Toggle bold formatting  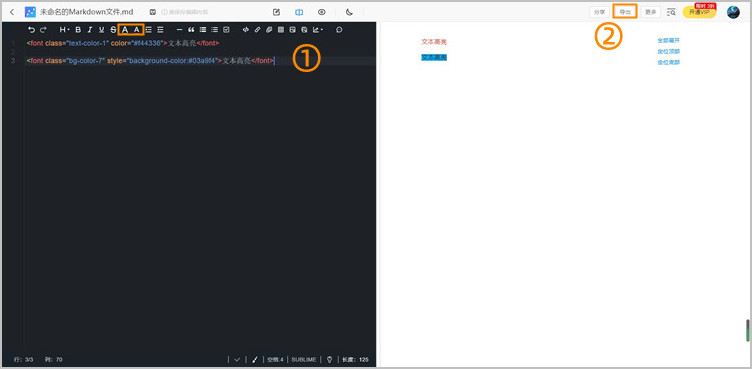click(x=78, y=30)
